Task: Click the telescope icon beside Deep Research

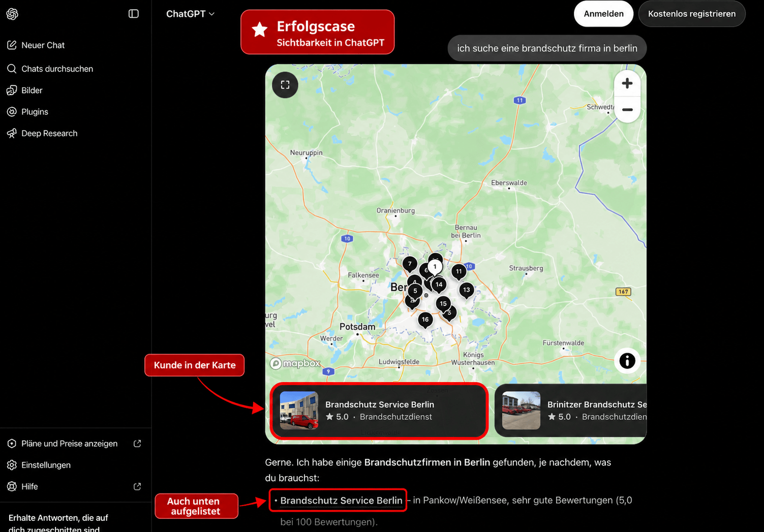Action: (x=12, y=133)
